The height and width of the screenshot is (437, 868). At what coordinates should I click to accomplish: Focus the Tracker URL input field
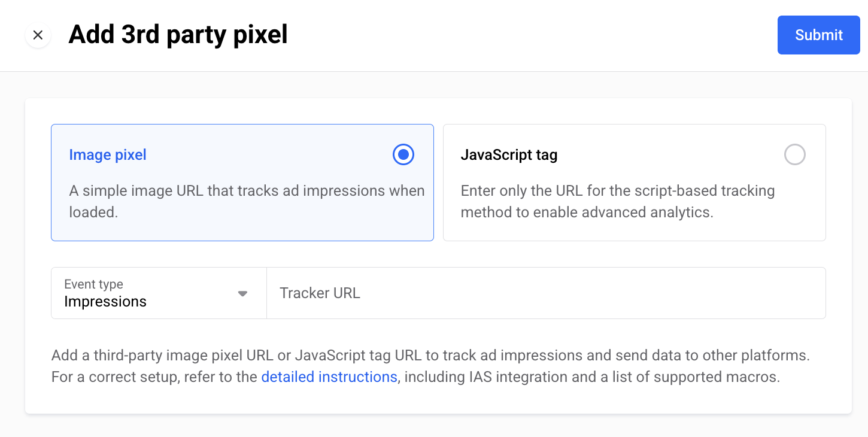tap(545, 293)
